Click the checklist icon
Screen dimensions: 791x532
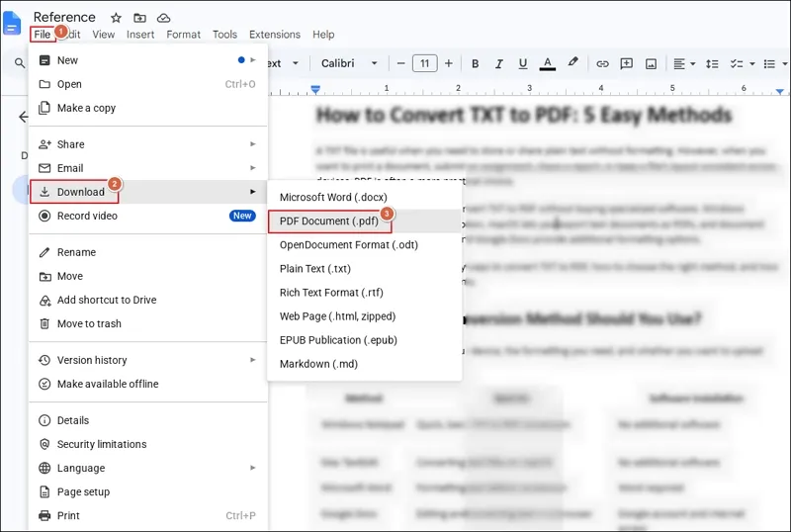(737, 63)
